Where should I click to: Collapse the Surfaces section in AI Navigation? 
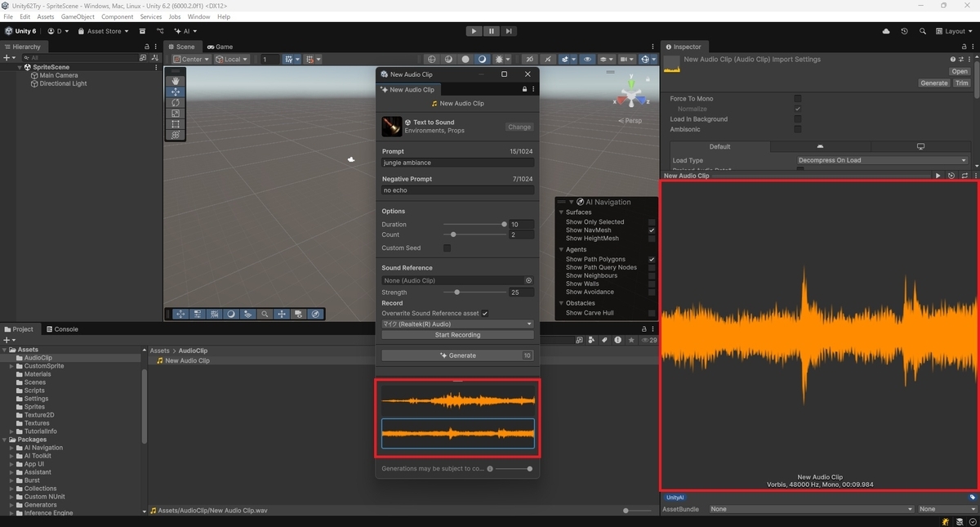coord(560,212)
